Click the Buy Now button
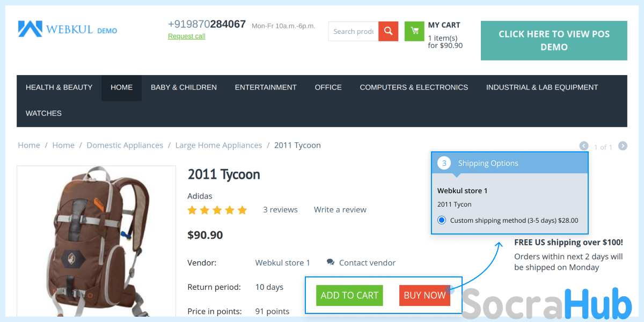Screen dimensions: 644x322 pyautogui.click(x=425, y=295)
